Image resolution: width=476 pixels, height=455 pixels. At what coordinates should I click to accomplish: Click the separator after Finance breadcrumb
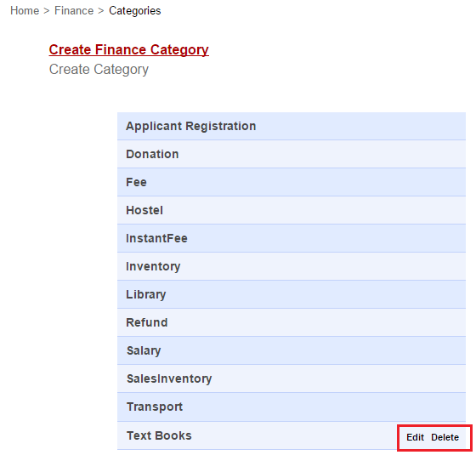[101, 11]
